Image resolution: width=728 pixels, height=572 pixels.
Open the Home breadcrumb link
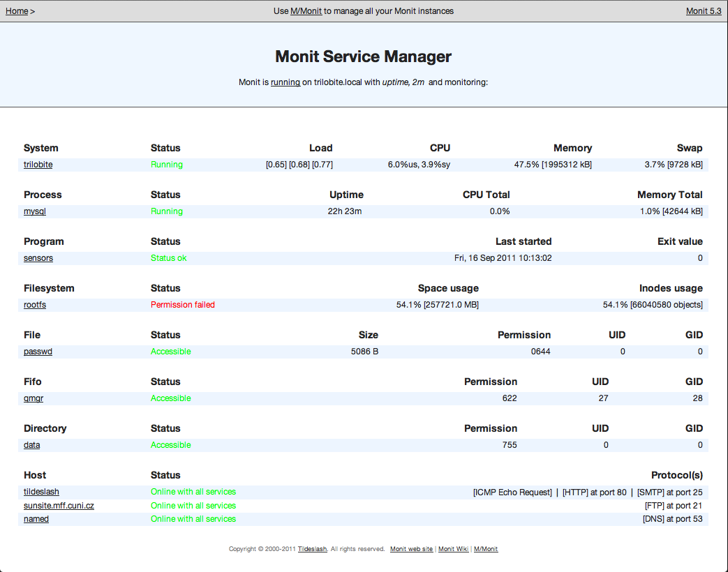(17, 11)
